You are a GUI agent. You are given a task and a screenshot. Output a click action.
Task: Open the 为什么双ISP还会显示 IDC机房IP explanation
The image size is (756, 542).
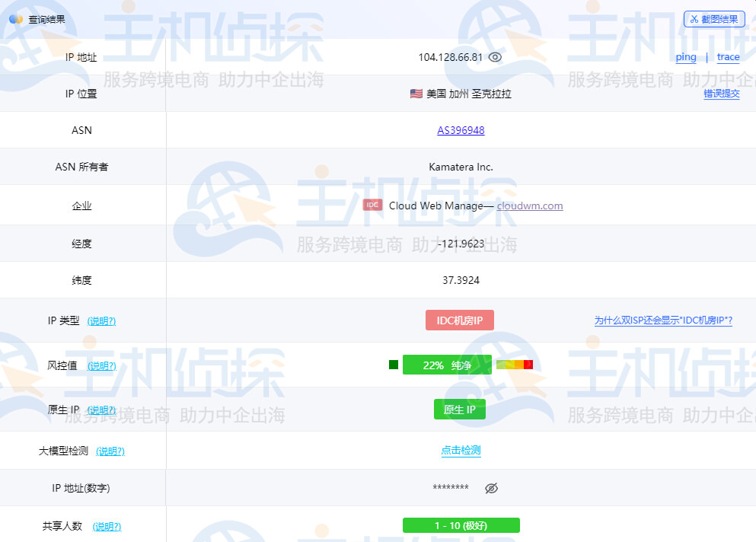[x=663, y=320]
